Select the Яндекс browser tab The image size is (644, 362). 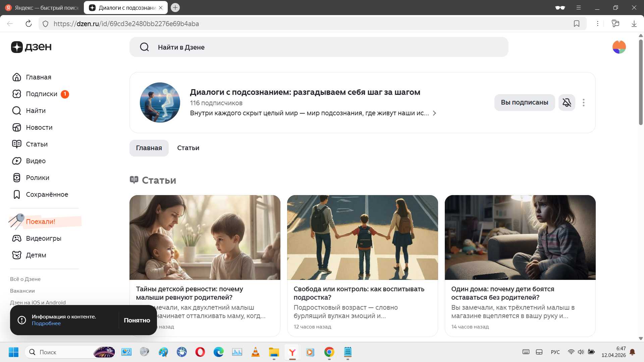click(42, 7)
